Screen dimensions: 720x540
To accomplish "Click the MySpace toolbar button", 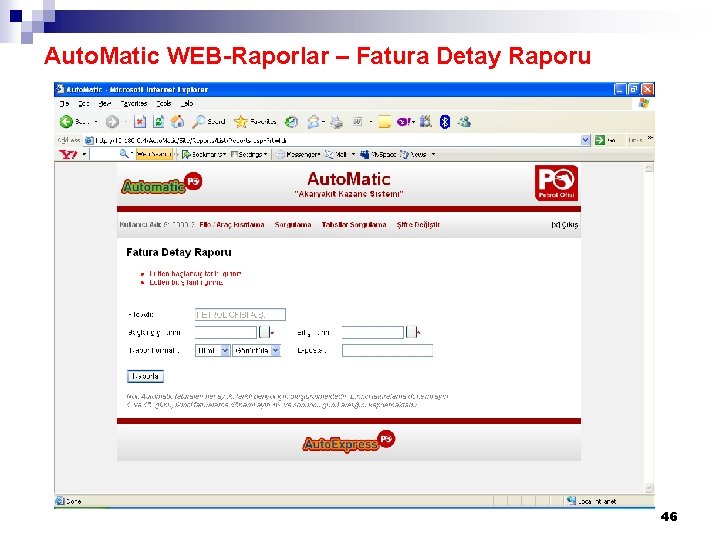I will [x=378, y=154].
